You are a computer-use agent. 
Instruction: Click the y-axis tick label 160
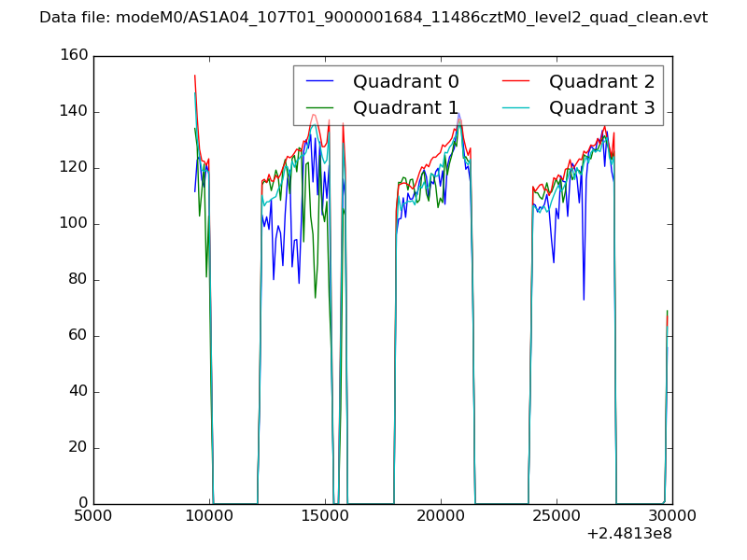click(x=74, y=56)
